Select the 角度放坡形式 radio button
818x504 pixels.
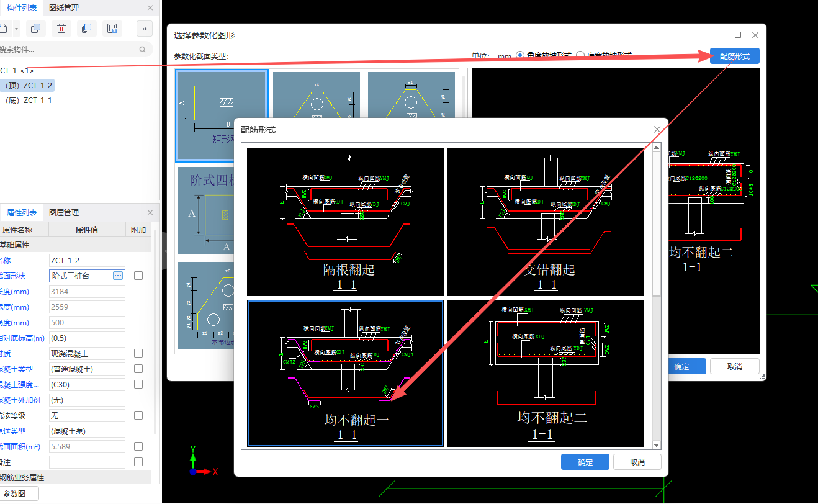point(520,55)
